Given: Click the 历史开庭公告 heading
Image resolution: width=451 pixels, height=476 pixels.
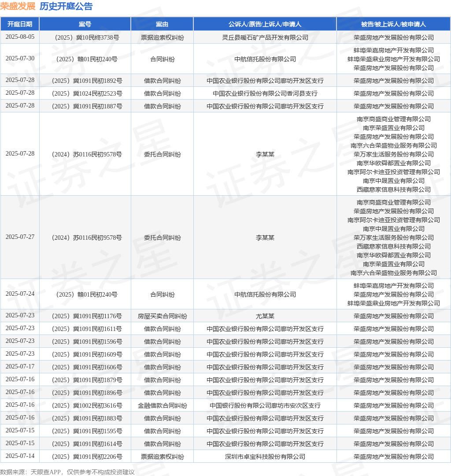Looking at the screenshot, I should point(66,6).
